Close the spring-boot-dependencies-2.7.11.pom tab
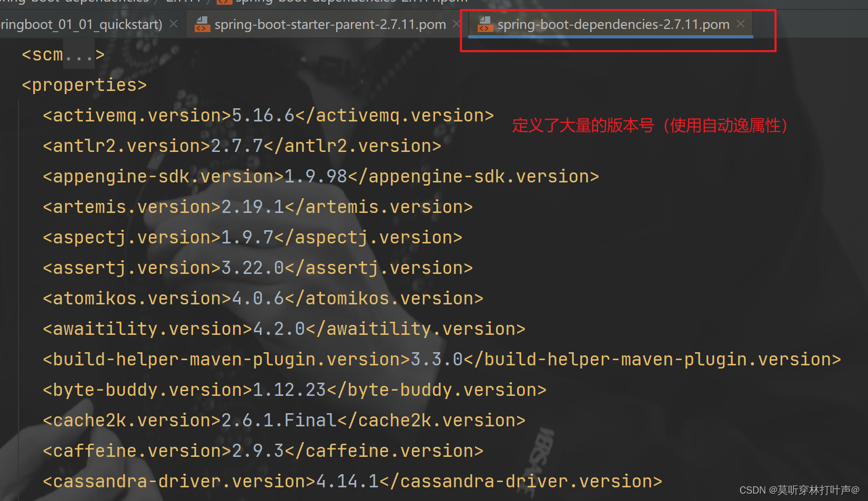 pyautogui.click(x=741, y=24)
